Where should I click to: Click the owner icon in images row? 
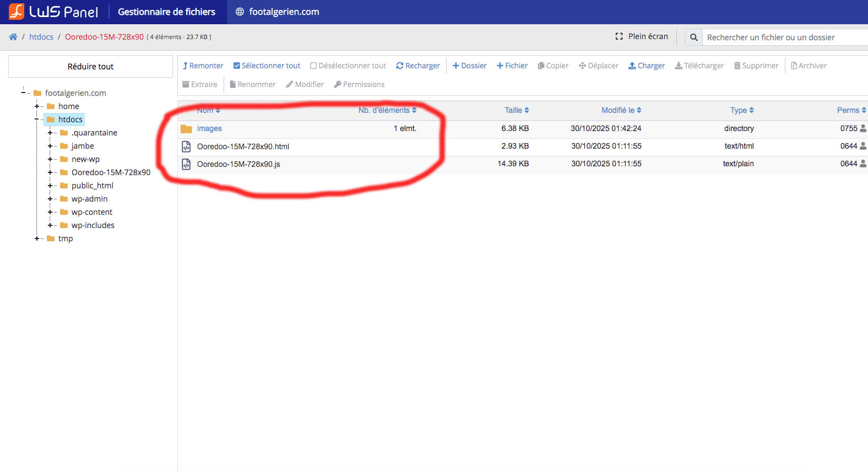point(863,128)
